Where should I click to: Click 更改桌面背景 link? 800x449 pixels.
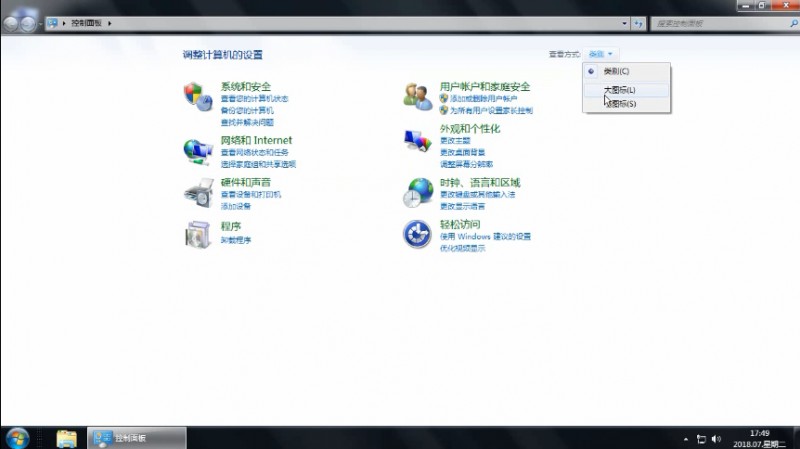462,152
